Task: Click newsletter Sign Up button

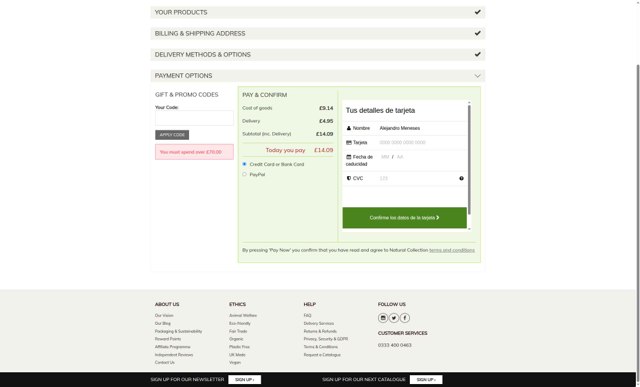Action: 244,380
